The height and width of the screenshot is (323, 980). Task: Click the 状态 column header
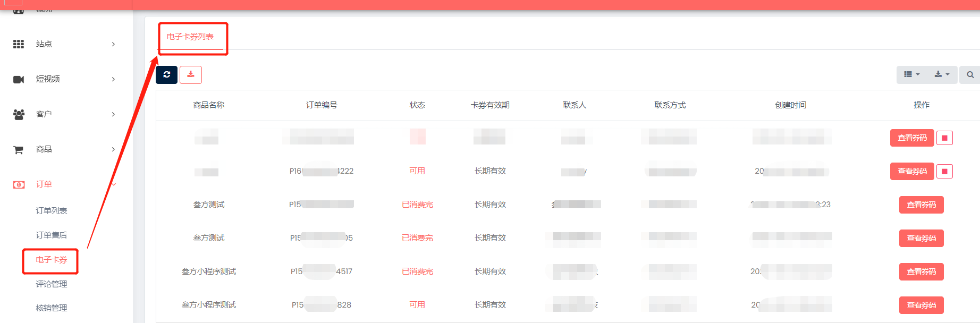(417, 105)
